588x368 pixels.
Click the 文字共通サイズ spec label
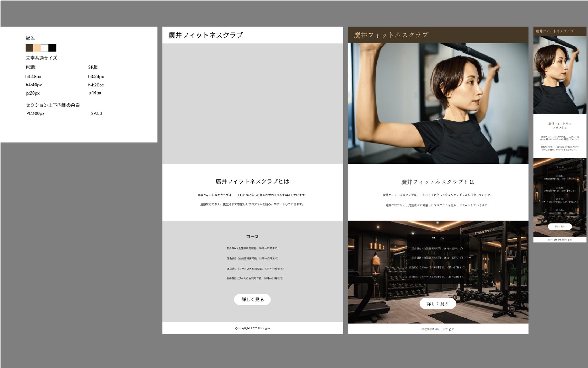click(41, 58)
